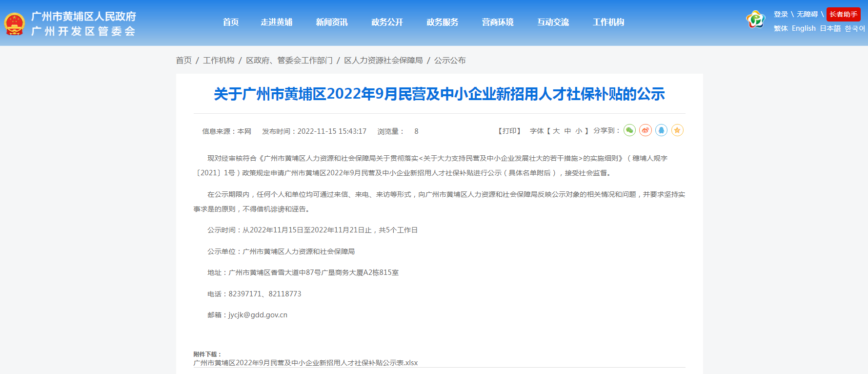The height and width of the screenshot is (374, 868).
Task: Click the 公示单位 line
Action: pos(281,251)
